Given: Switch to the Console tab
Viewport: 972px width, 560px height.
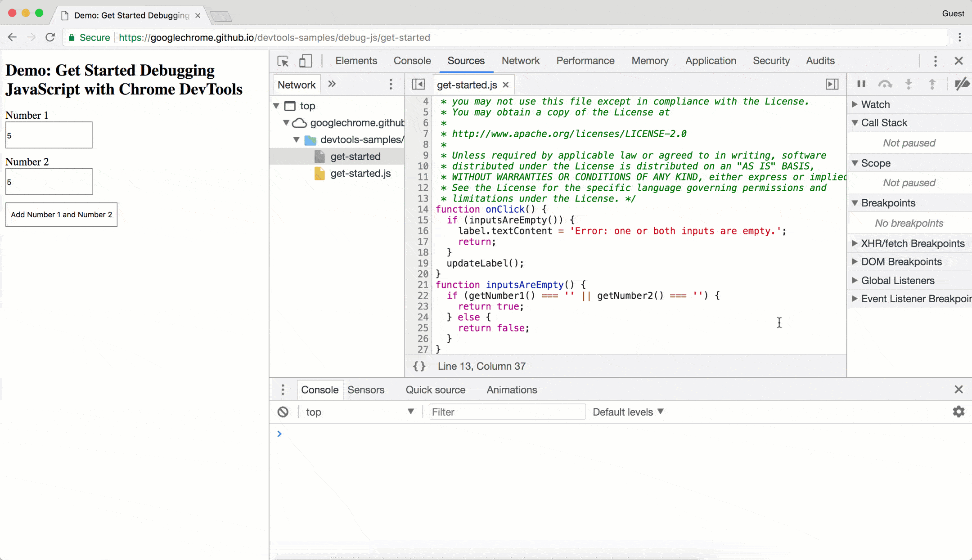Looking at the screenshot, I should click(412, 61).
